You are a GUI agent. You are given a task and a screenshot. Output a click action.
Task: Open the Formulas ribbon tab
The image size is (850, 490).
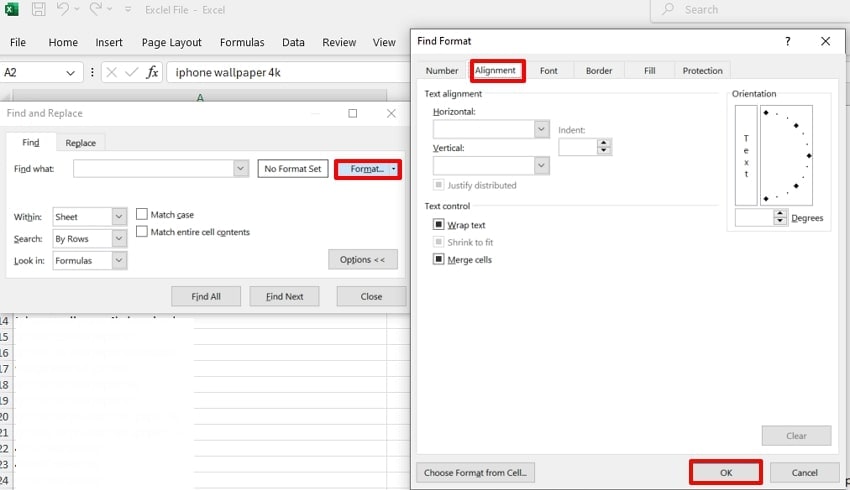coord(242,42)
